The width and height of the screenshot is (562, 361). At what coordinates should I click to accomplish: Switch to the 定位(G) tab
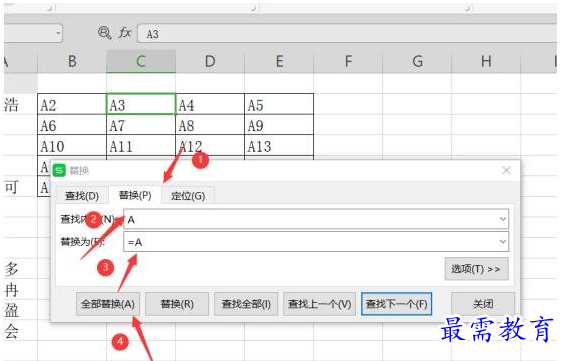188,196
